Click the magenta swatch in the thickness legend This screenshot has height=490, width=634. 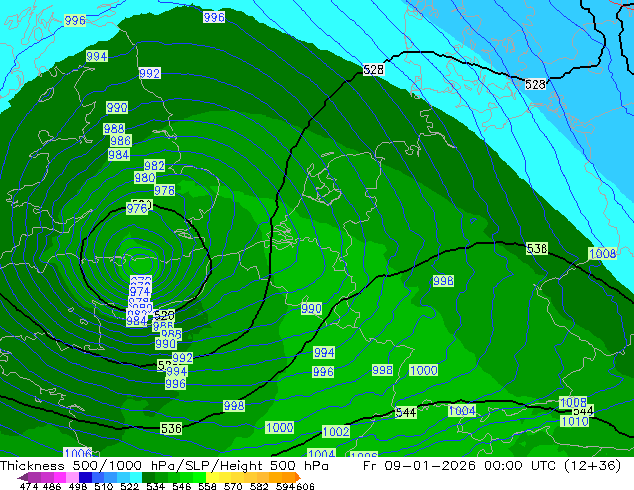click(x=60, y=477)
